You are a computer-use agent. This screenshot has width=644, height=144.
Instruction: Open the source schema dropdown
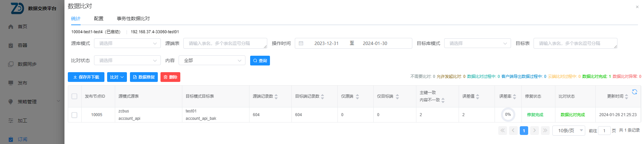127,43
